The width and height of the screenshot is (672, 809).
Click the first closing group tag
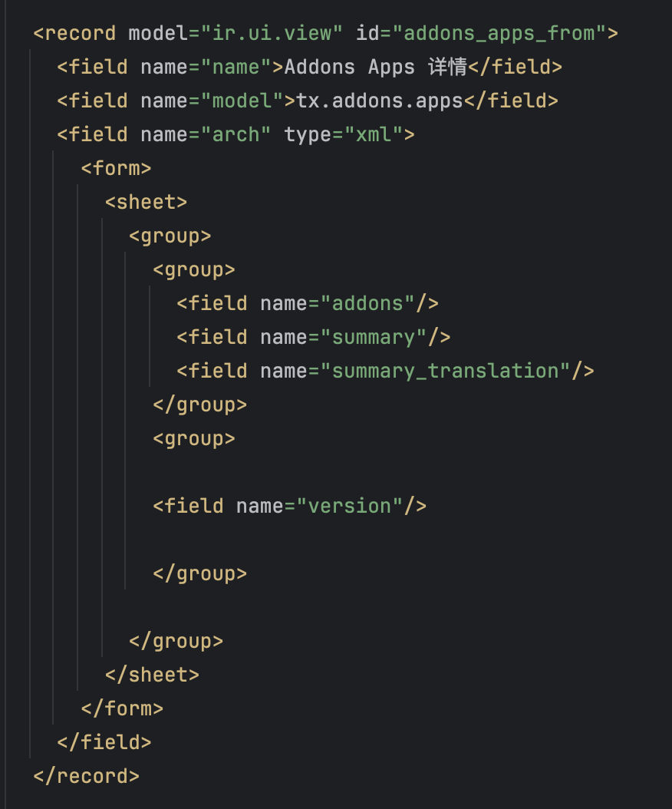coord(199,405)
